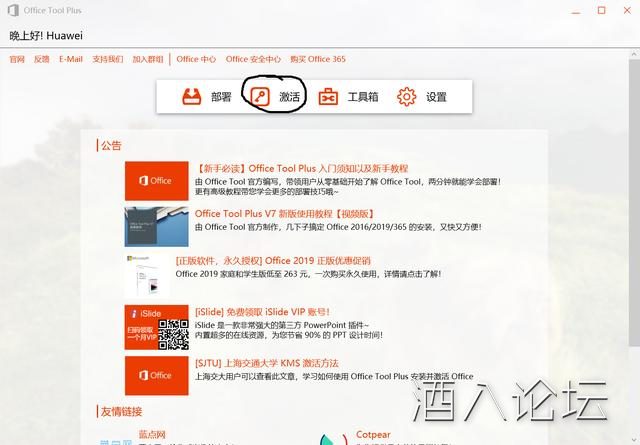Click the Cotpear logo icon
Image resolution: width=640 pixels, height=445 pixels.
333,439
